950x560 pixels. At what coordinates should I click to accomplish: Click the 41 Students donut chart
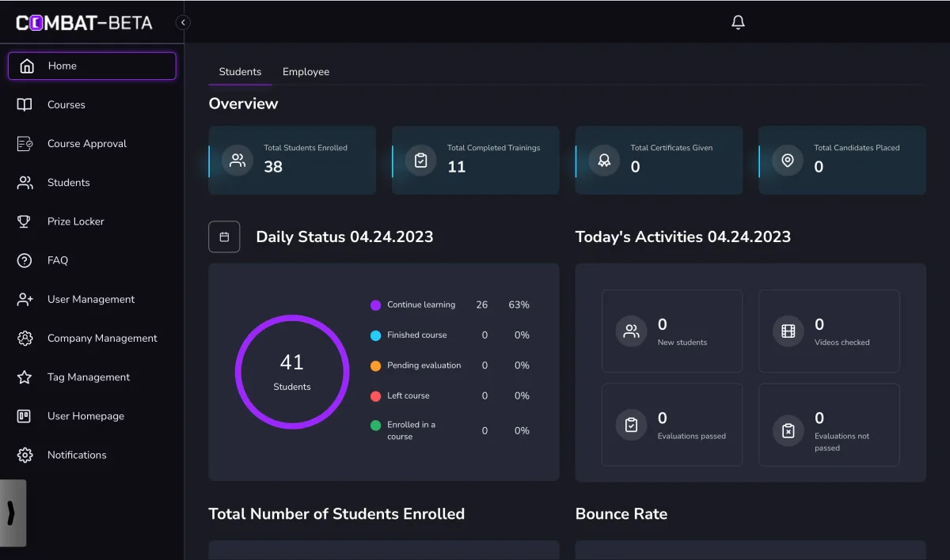click(x=292, y=372)
